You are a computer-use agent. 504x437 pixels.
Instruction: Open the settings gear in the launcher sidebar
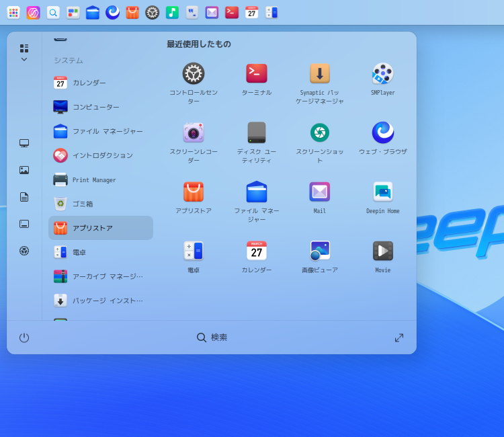coord(24,251)
